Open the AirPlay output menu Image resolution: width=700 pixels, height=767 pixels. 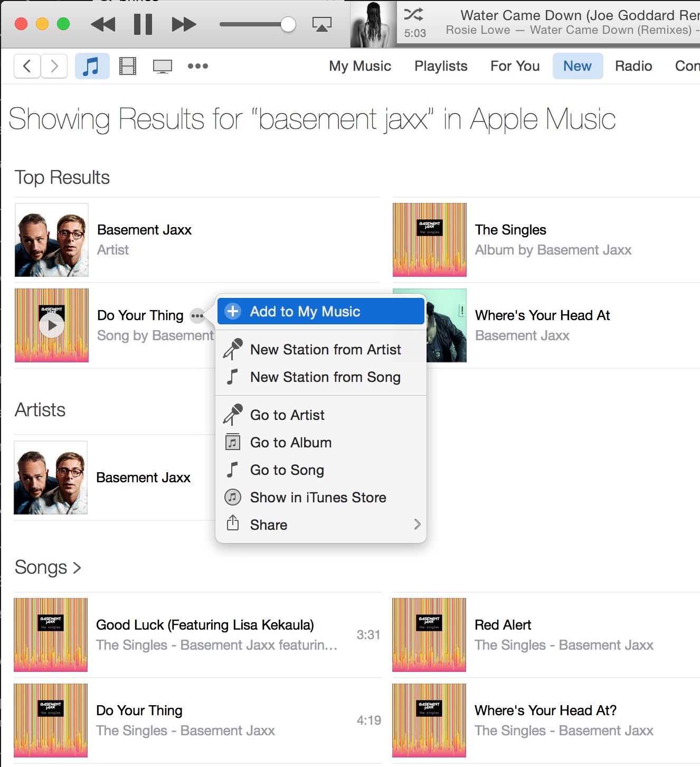322,24
